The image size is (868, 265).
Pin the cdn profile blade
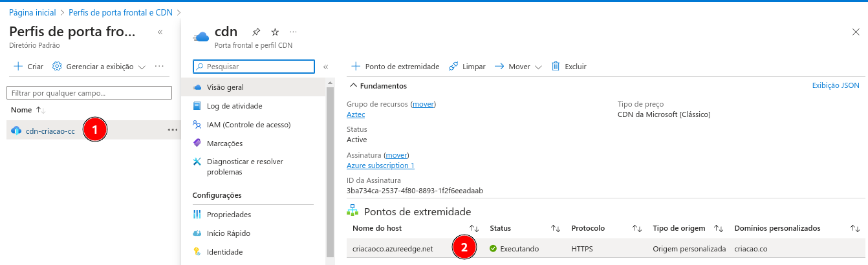click(256, 32)
